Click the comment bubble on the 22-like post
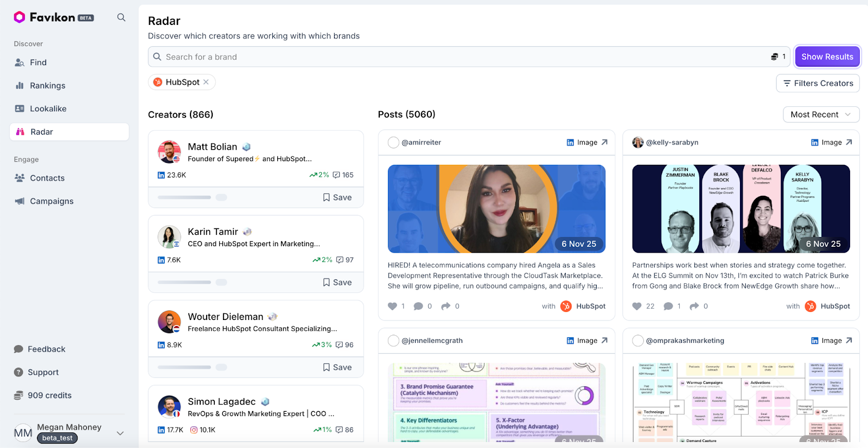 pos(668,306)
